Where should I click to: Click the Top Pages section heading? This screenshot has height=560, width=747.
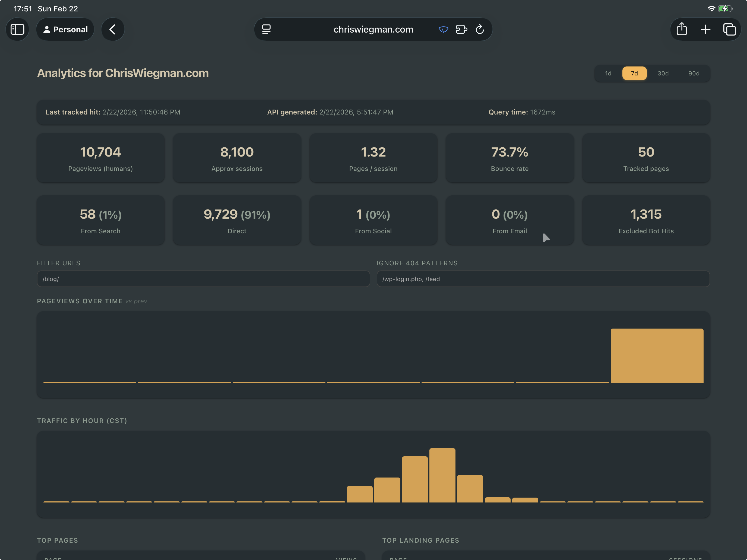coord(58,540)
